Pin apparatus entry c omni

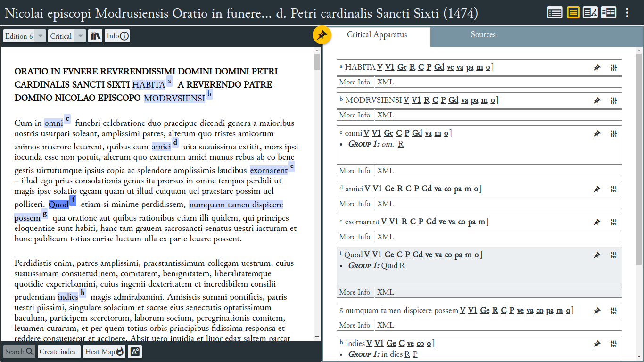click(x=597, y=133)
